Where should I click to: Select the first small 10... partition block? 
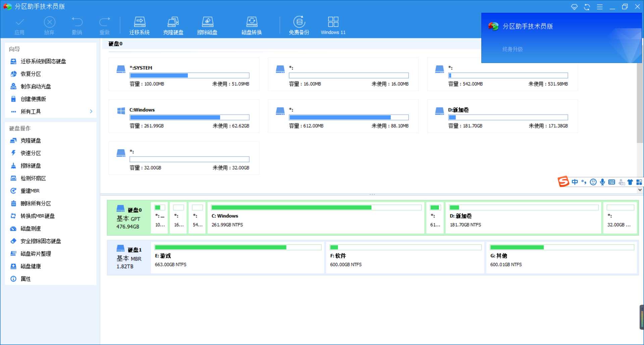tap(160, 218)
